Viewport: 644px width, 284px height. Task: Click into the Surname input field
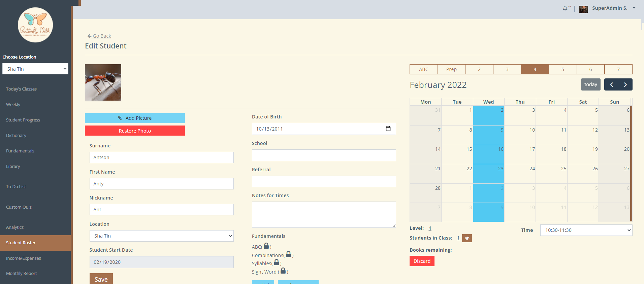[161, 157]
